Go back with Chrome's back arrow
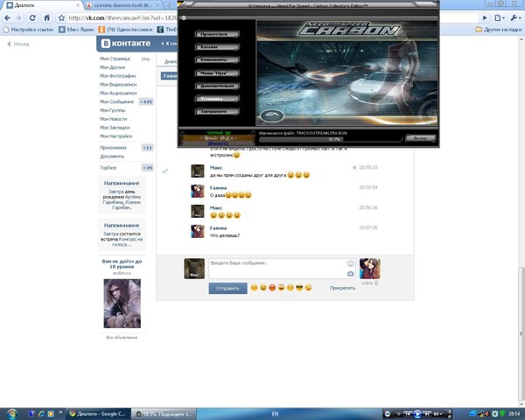 (7, 17)
